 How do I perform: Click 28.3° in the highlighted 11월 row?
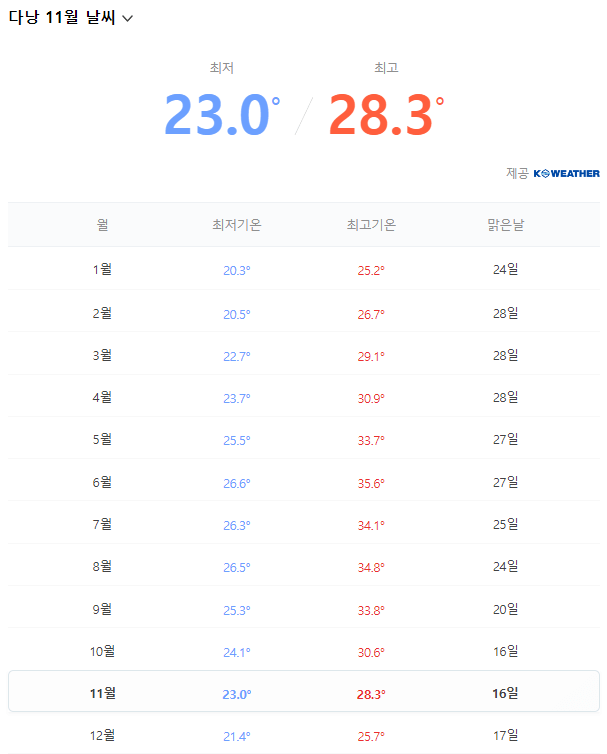tap(371, 694)
